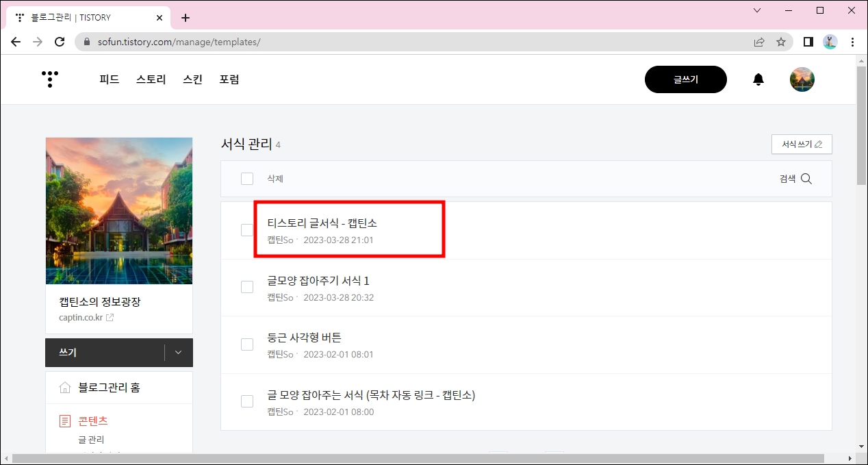Screen dimensions: 868x465
Task: Toggle the select-all checkbox next to 삭제
Action: [x=247, y=179]
